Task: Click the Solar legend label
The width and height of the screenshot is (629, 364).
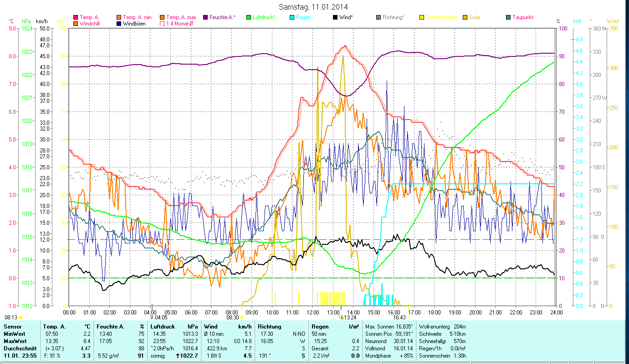Action: click(x=474, y=18)
